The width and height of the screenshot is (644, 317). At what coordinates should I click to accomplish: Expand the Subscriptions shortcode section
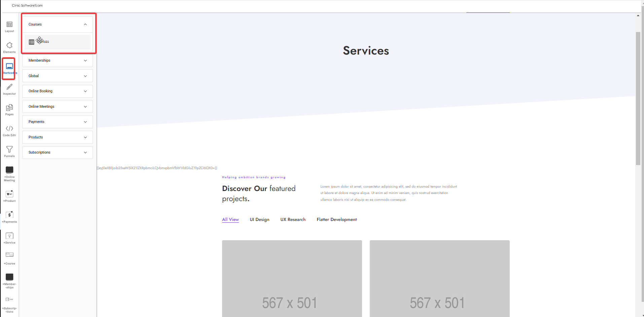coord(58,153)
